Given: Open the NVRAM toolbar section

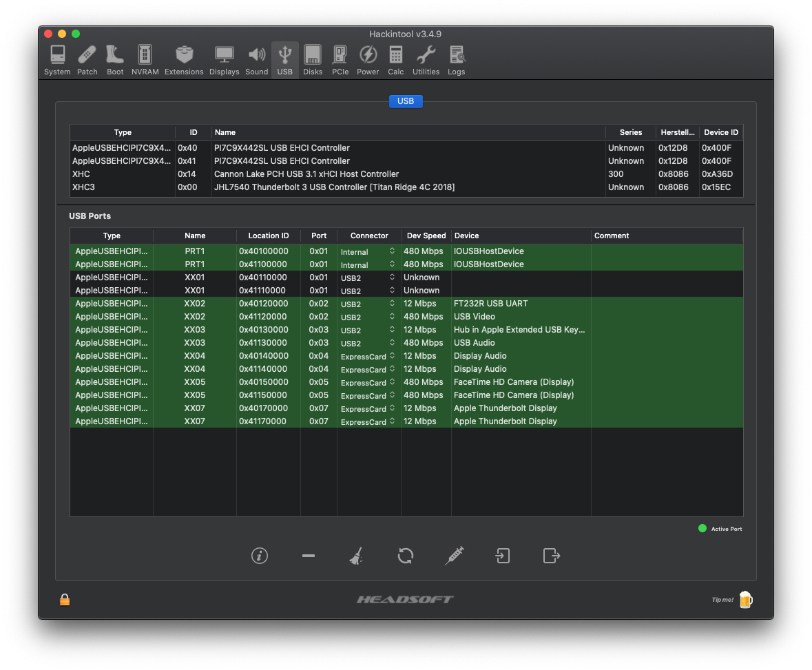Looking at the screenshot, I should point(145,61).
